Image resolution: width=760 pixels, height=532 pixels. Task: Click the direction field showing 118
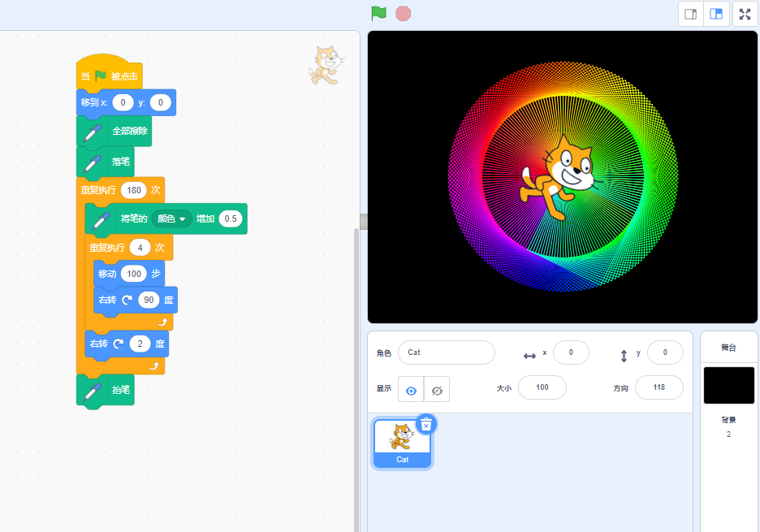pyautogui.click(x=659, y=387)
